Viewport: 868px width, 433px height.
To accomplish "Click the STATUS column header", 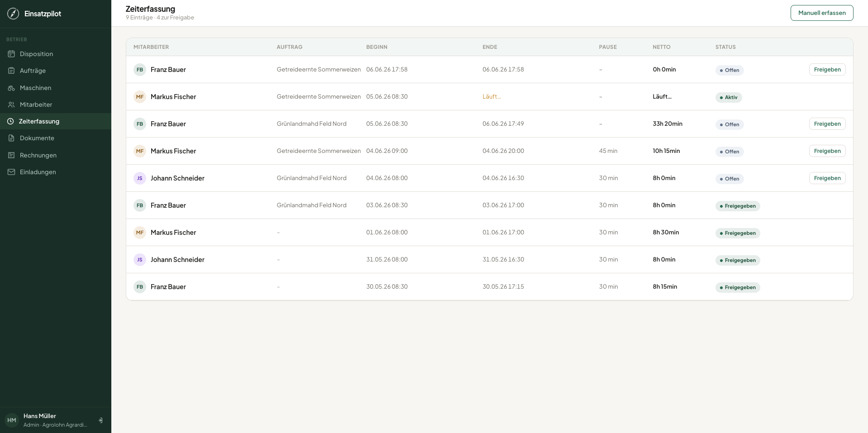I will [725, 47].
